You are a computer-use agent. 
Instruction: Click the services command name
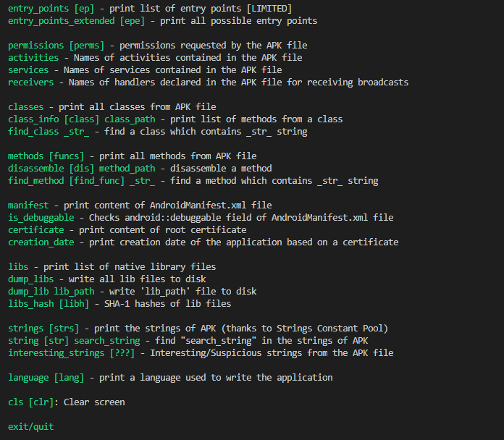click(28, 70)
